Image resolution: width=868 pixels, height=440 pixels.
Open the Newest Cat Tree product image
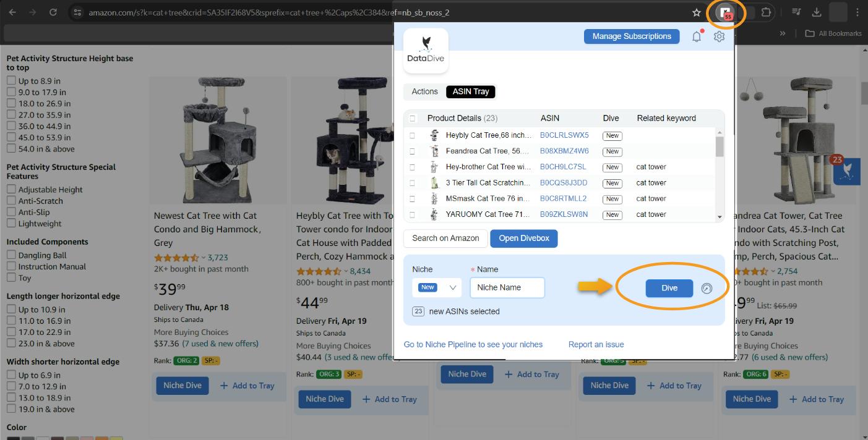[x=218, y=140]
